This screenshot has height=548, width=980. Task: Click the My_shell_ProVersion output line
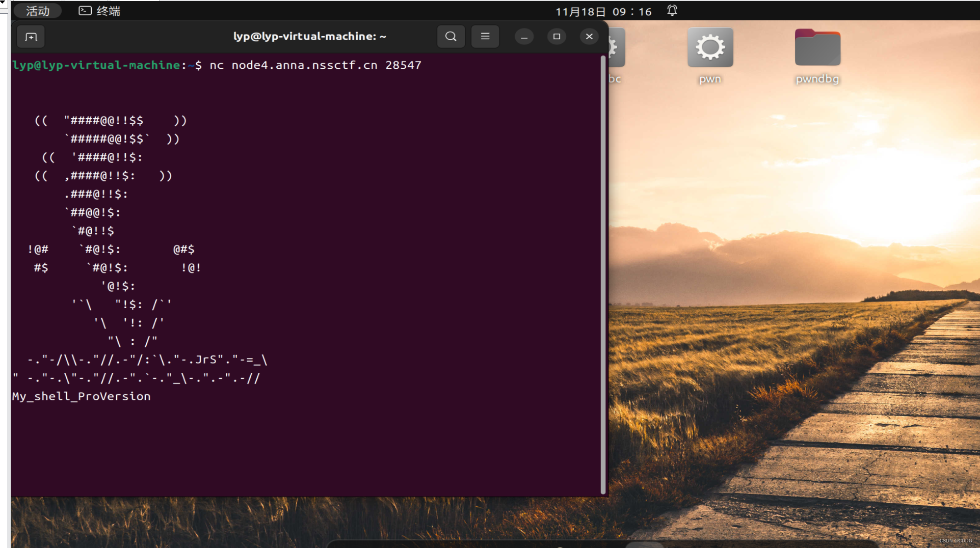[81, 396]
